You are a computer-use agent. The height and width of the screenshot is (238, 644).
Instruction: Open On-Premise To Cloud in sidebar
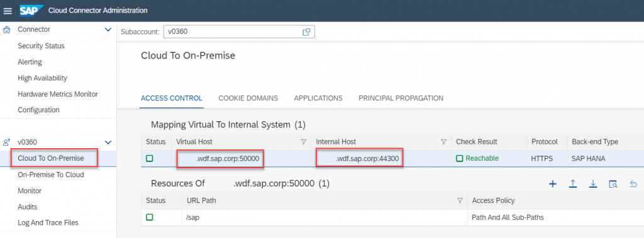tap(51, 175)
